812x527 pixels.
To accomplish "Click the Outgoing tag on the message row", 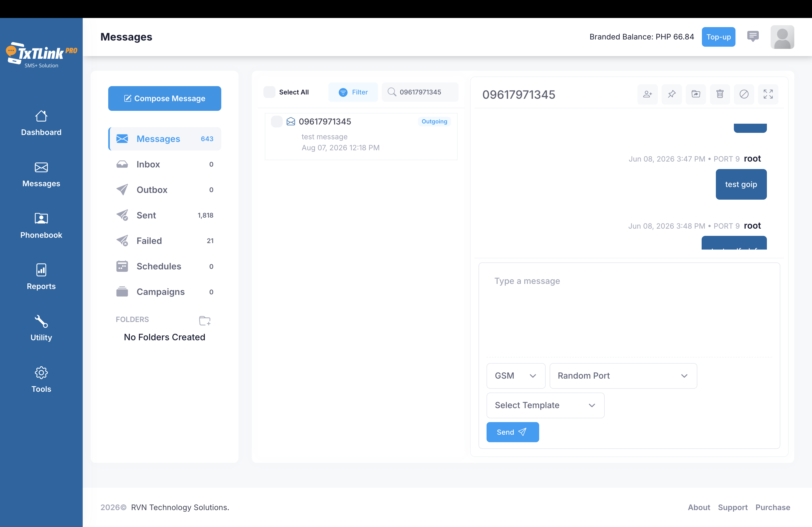I will tap(434, 121).
